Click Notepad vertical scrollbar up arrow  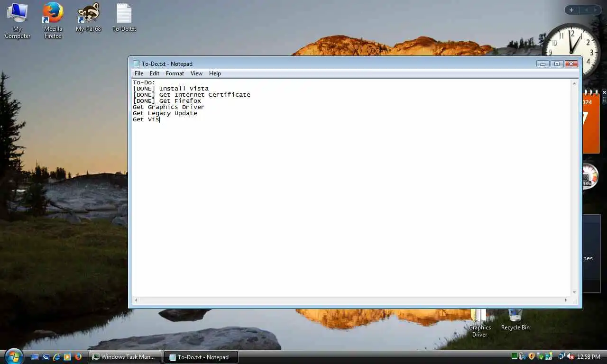pos(574,83)
